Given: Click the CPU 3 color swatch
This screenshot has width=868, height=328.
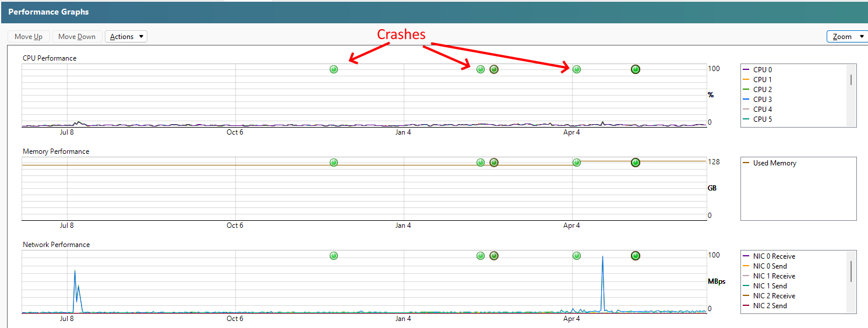Looking at the screenshot, I should coord(746,100).
